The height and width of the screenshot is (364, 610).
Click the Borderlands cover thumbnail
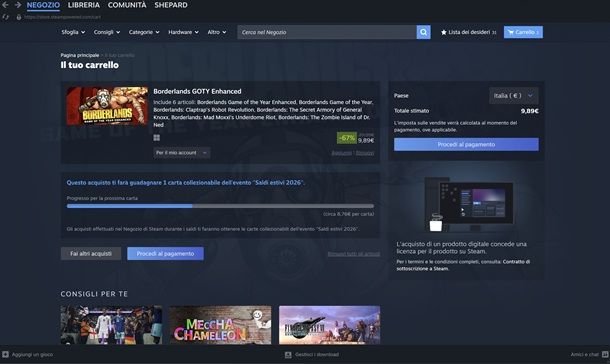107,106
